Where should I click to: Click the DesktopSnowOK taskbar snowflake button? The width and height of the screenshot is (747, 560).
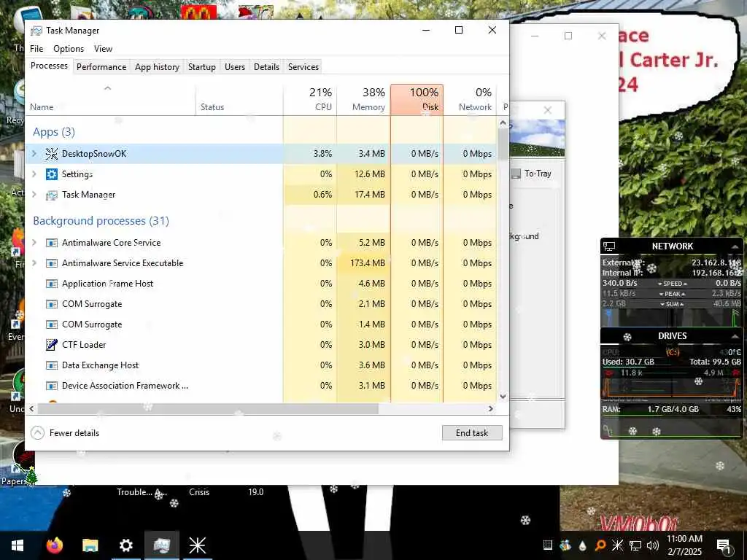coord(197,545)
